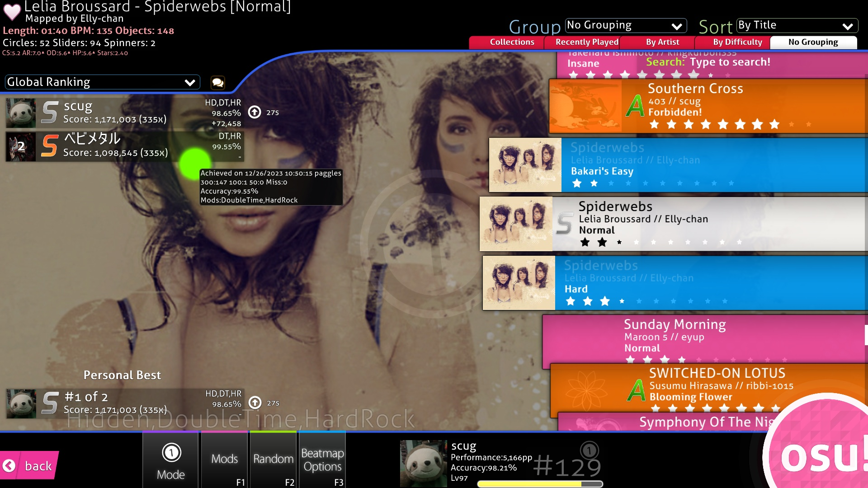The image size is (868, 488).
Task: Click the Spiderwebs Bakari's Easy thumbnail
Action: (525, 165)
